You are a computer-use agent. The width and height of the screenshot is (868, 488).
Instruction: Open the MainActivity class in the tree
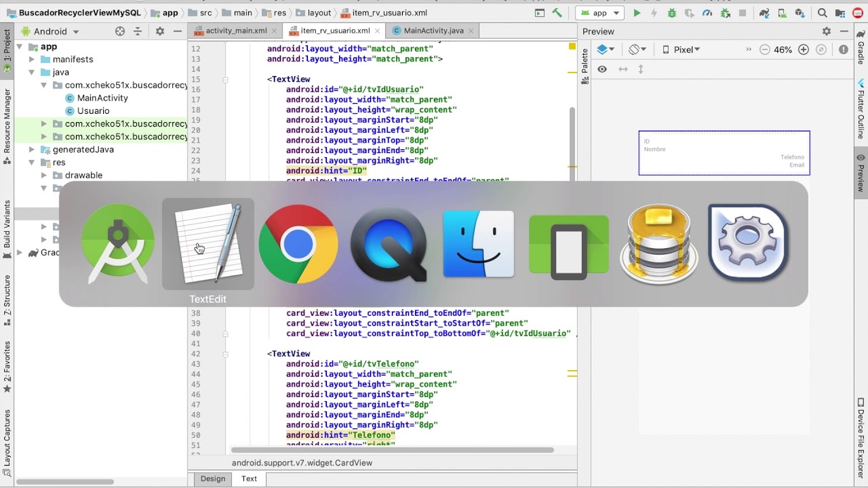[x=102, y=98]
